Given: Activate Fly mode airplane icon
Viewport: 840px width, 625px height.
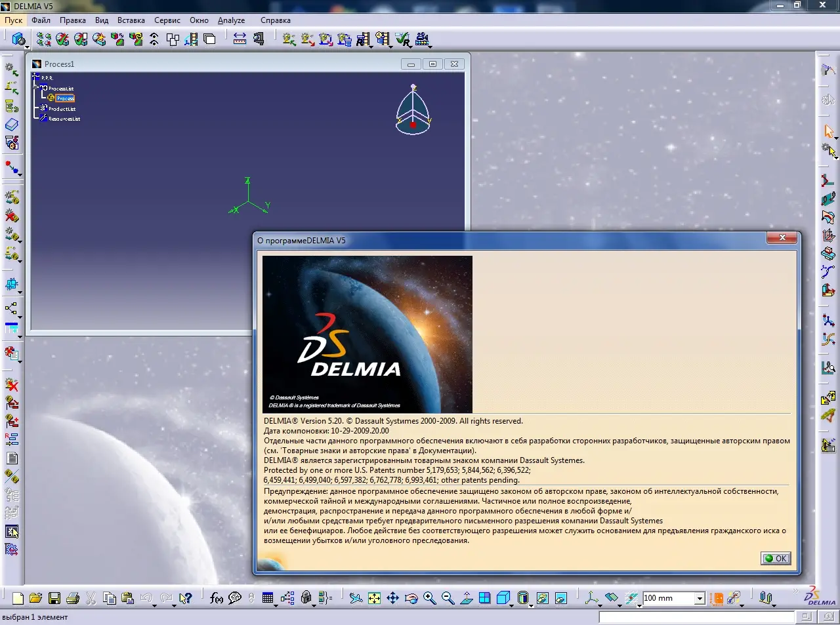Looking at the screenshot, I should 356,598.
